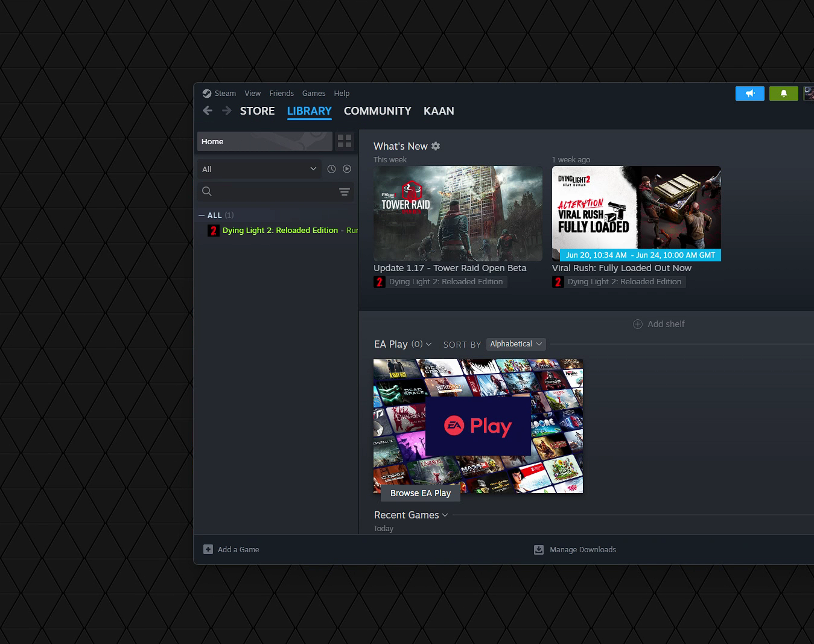Open the user avatar at window edge
Screen dimensions: 814x644
click(809, 94)
